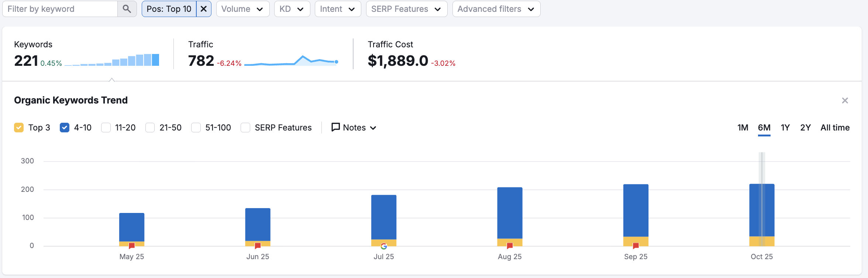Viewport: 868px width, 278px height.
Task: Switch chart range to 1Y
Action: click(x=785, y=128)
